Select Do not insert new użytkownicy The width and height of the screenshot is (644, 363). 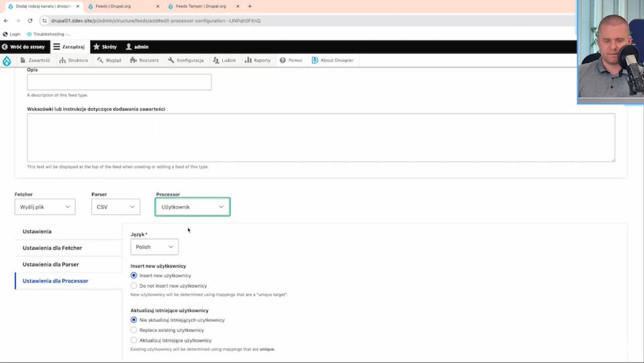pos(134,285)
